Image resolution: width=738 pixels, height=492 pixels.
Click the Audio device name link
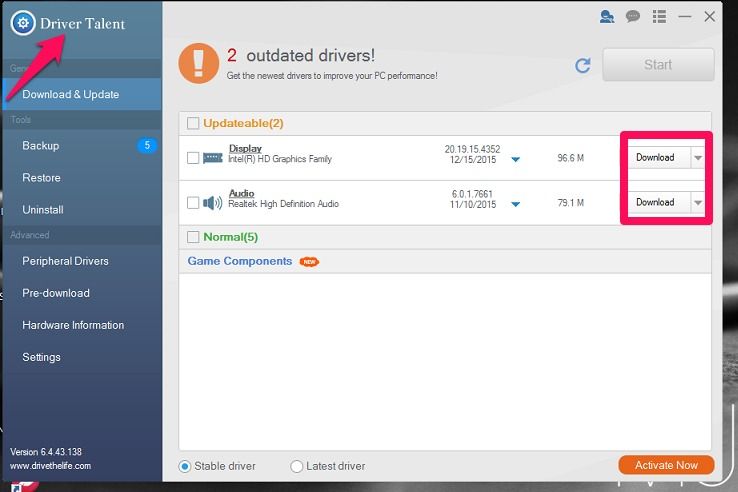pyautogui.click(x=241, y=193)
